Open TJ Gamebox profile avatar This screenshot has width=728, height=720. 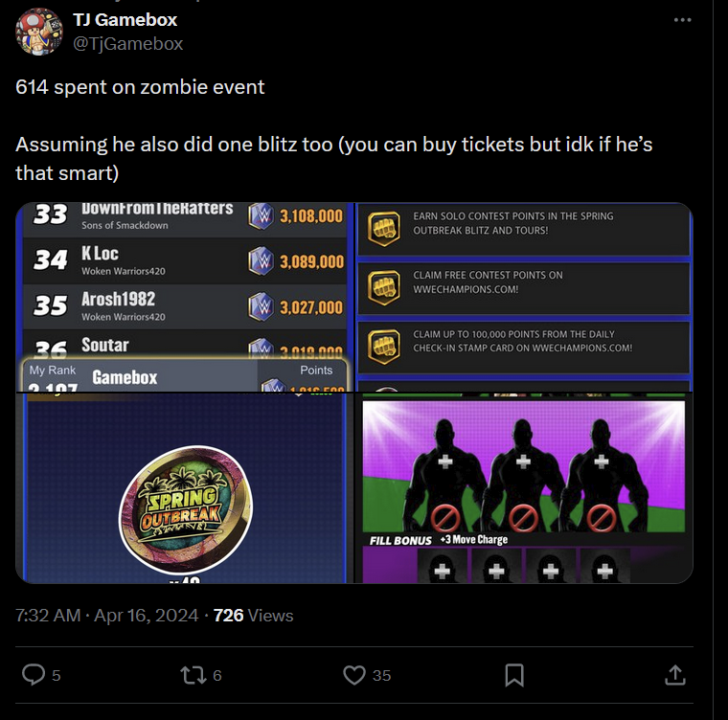(x=39, y=32)
